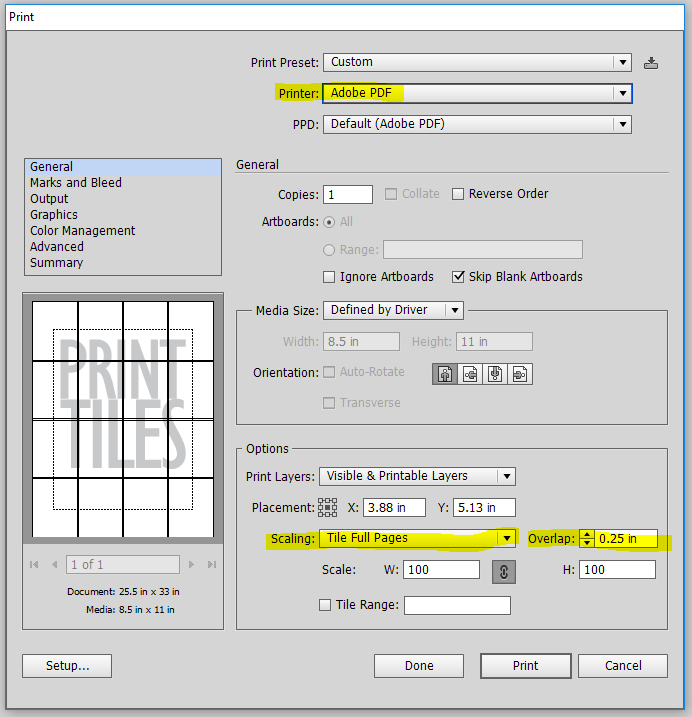Select landscape right orientation icon

pyautogui.click(x=520, y=374)
